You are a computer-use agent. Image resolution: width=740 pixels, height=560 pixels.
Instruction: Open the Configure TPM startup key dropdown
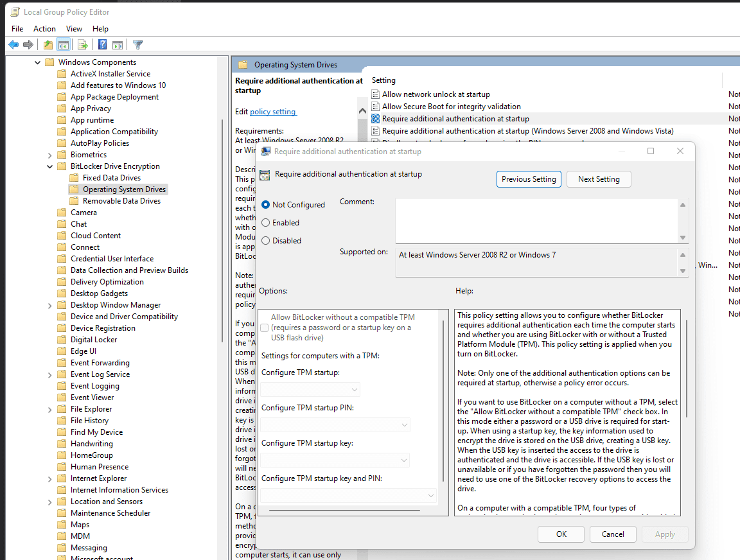(335, 460)
